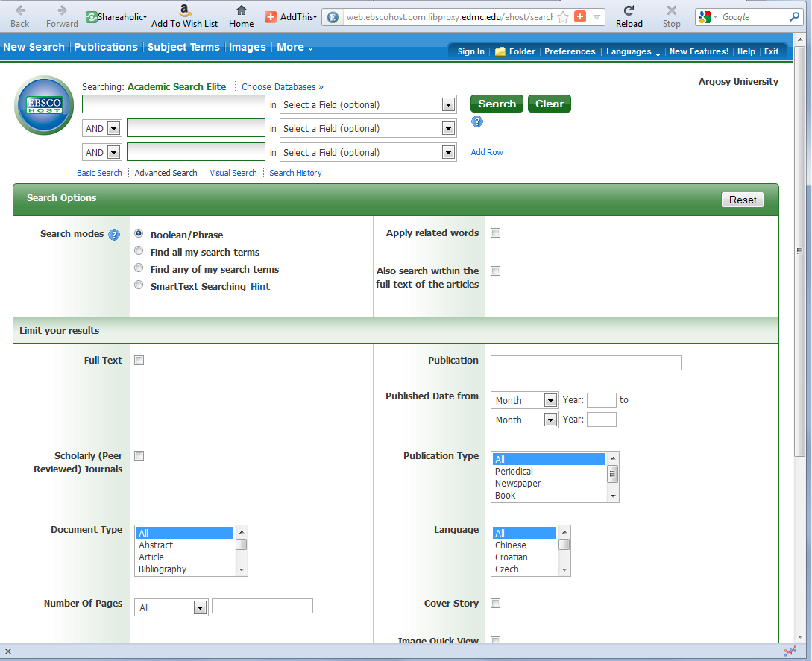Open the Publications menu item
The image size is (812, 661).
(x=106, y=47)
